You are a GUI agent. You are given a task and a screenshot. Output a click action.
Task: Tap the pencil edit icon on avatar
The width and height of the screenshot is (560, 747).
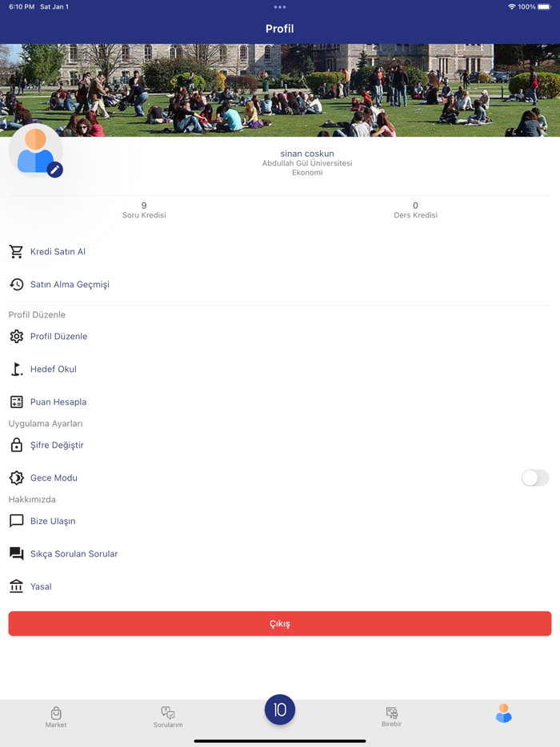point(55,170)
